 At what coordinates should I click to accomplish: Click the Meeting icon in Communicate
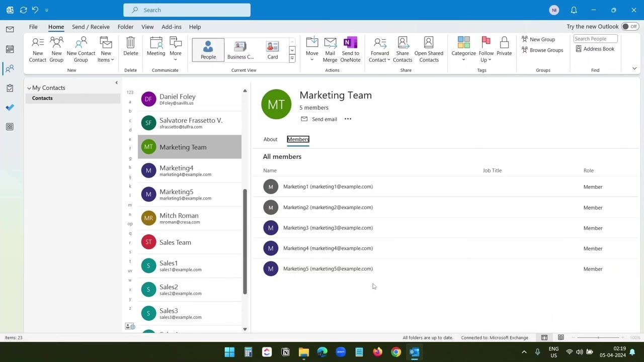tap(156, 46)
